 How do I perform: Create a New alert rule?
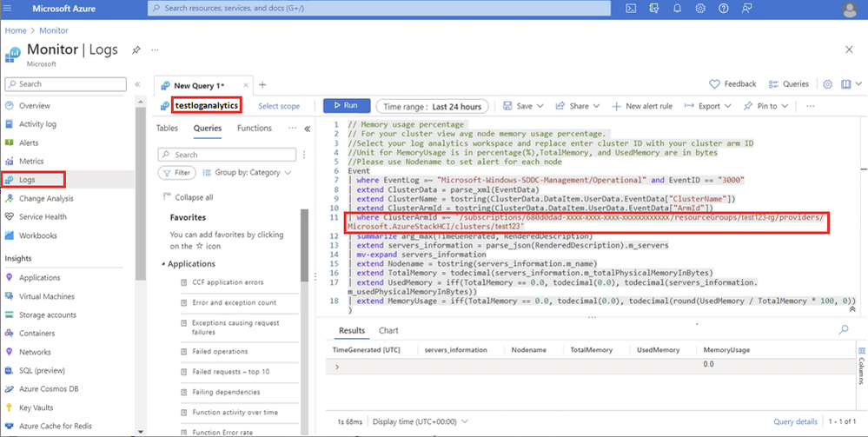[x=642, y=106]
